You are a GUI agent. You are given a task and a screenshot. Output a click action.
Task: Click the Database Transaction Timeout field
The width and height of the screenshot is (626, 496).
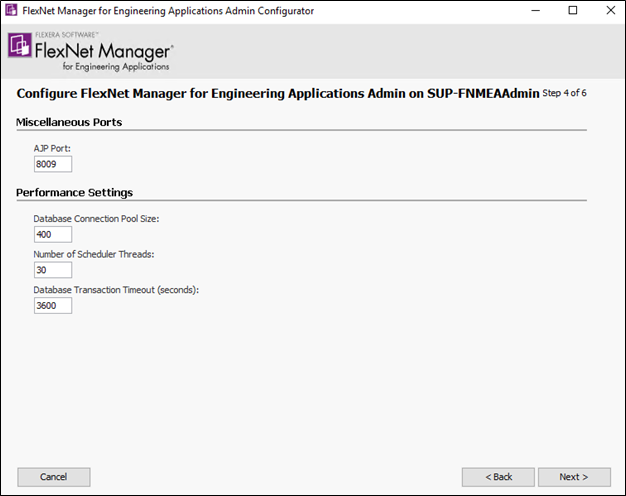point(53,306)
